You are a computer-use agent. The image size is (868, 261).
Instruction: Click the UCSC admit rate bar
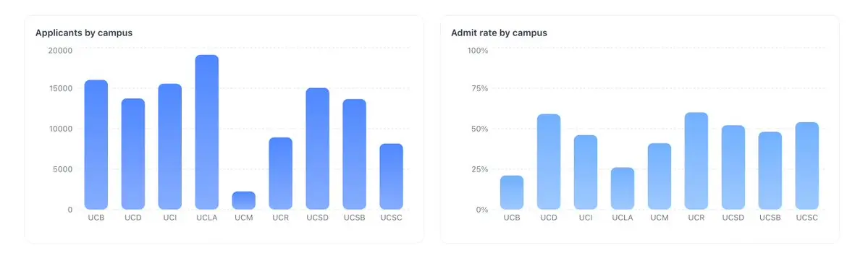[x=807, y=166]
